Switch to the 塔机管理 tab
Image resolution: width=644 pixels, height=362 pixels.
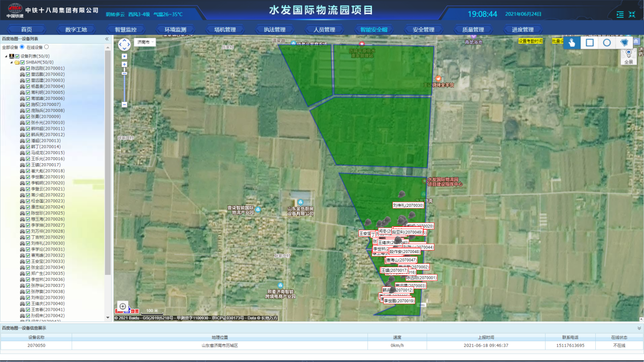225,29
